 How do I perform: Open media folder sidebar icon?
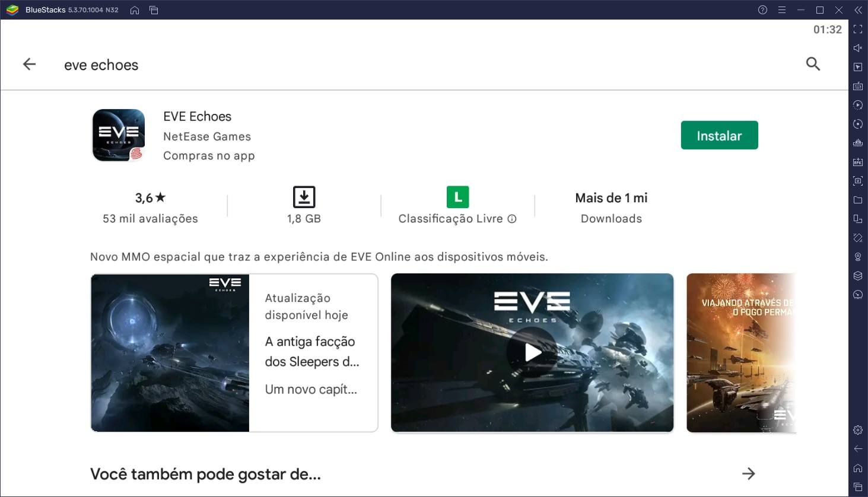858,200
